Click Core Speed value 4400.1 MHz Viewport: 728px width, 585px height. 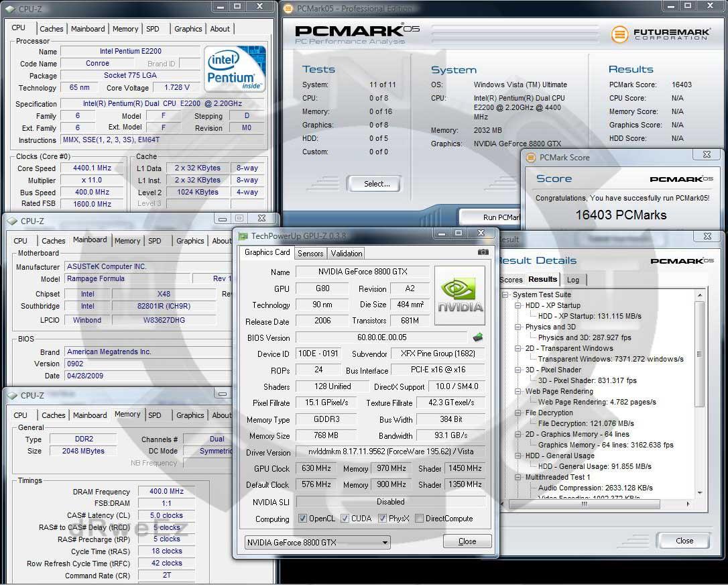[92, 168]
